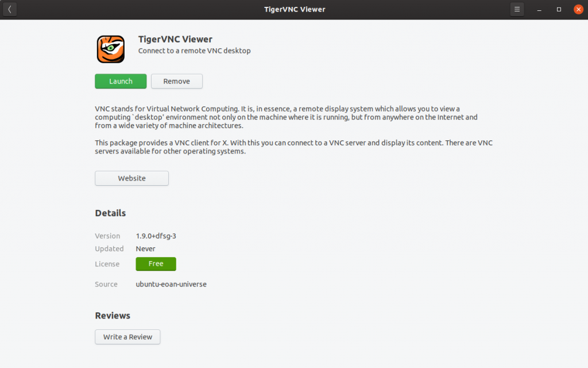Click the TigerVNC tiger eye app icon

point(111,49)
